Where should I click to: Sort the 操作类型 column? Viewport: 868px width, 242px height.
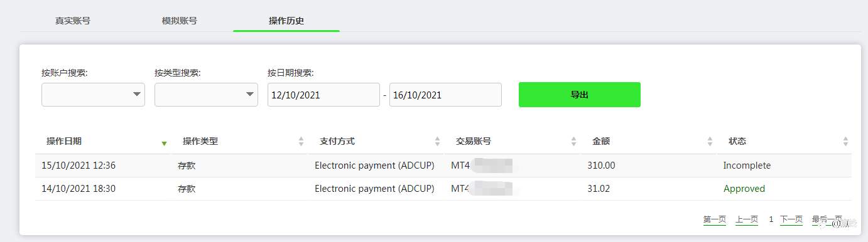click(x=301, y=142)
